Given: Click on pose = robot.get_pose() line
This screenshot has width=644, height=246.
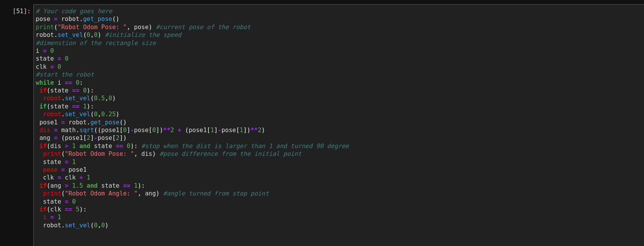Looking at the screenshot, I should click(x=77, y=19).
